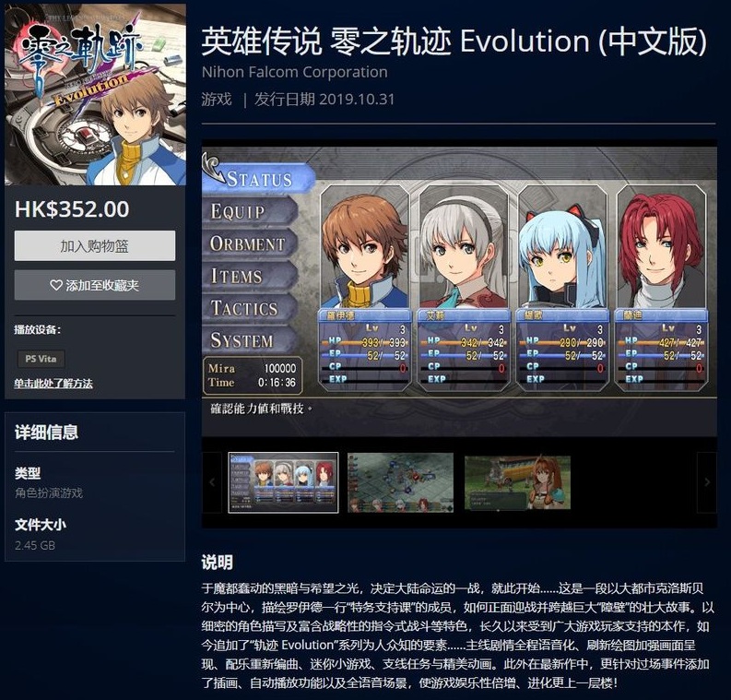Click the 添加至收藏夹 wishlist button
Viewport: 731px width, 700px height.
click(95, 285)
